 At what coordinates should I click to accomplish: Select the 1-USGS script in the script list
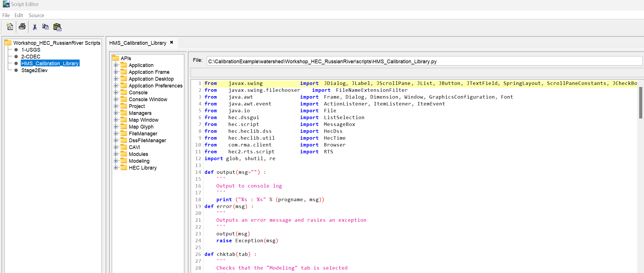pos(31,50)
